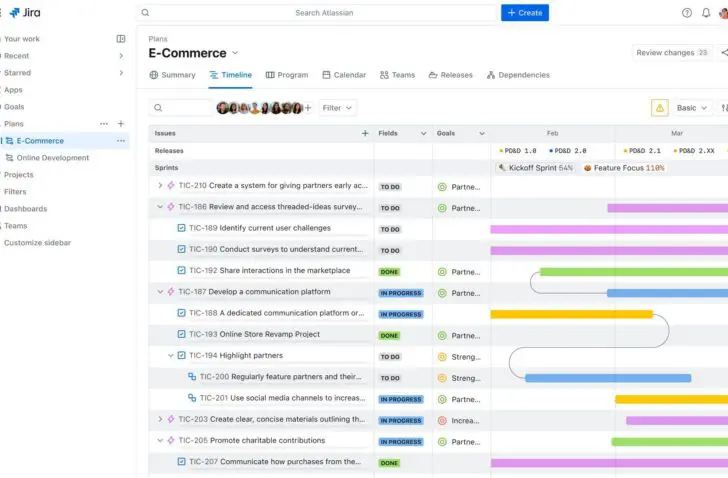Collapse the TIC-205 epic row

(160, 440)
